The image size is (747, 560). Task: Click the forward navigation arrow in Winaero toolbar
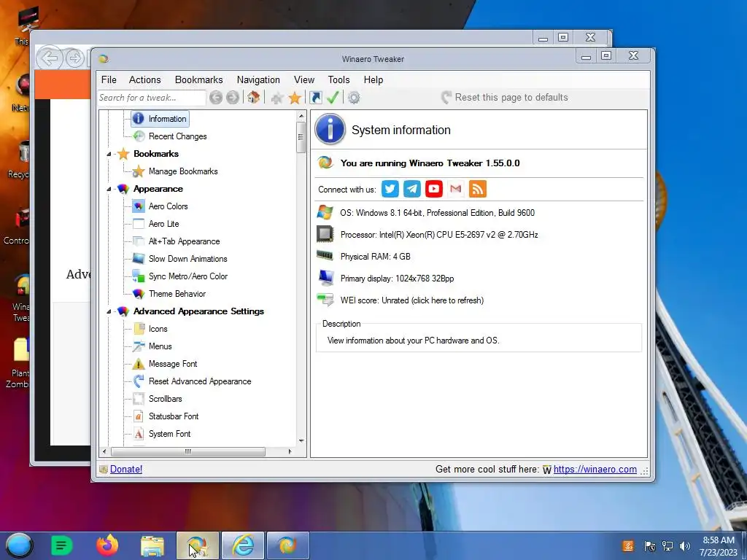(233, 98)
